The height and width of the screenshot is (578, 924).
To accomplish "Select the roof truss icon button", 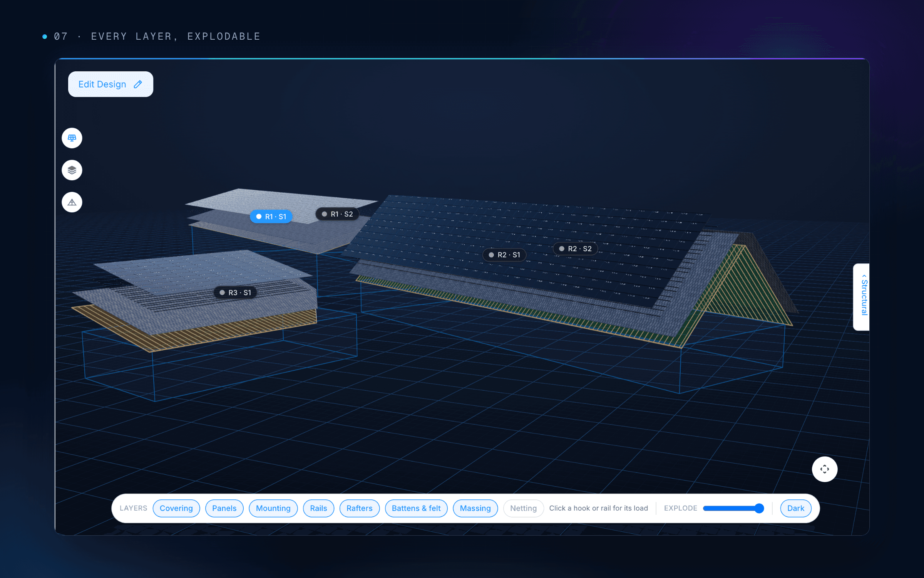I will point(72,202).
